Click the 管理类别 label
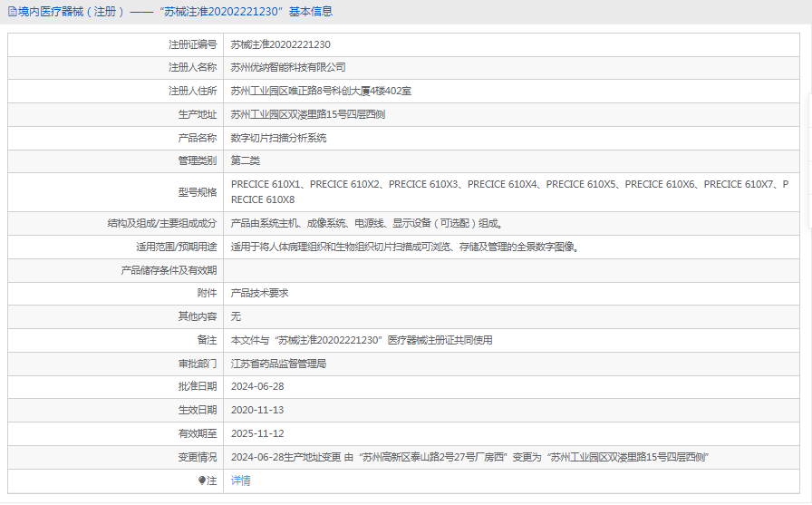 pos(198,160)
